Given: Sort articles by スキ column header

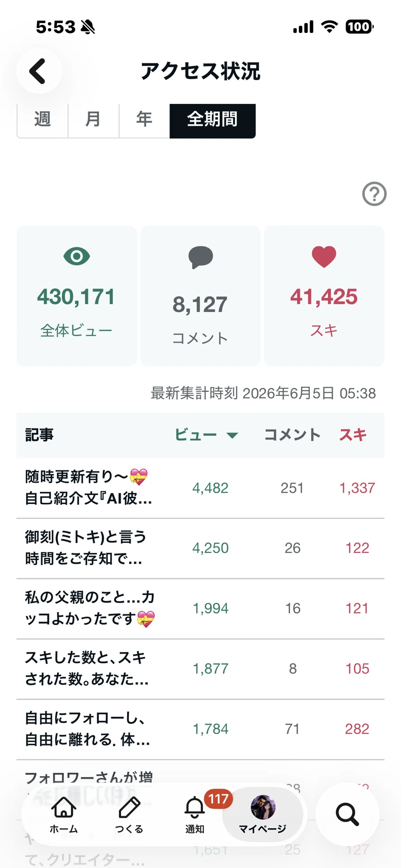Looking at the screenshot, I should [x=353, y=435].
